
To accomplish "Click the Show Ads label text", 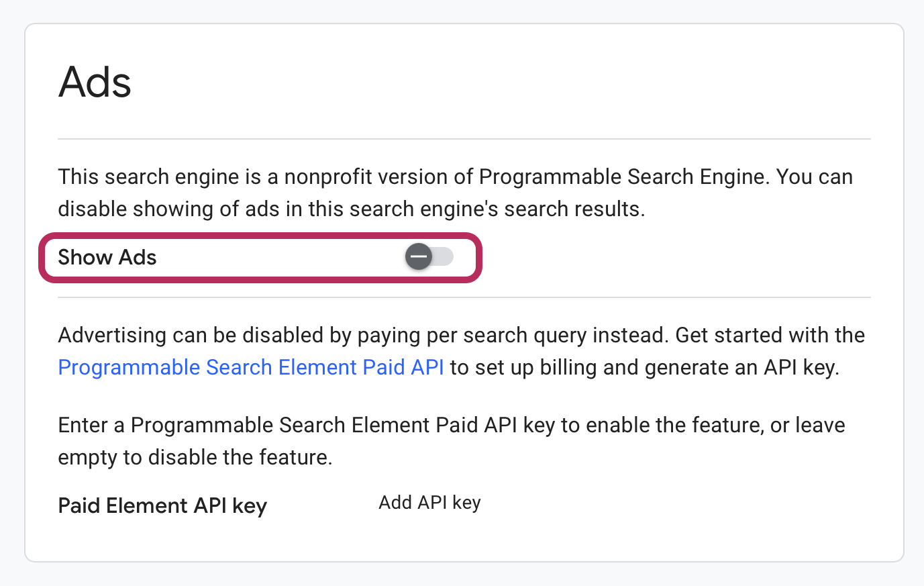I will (107, 257).
